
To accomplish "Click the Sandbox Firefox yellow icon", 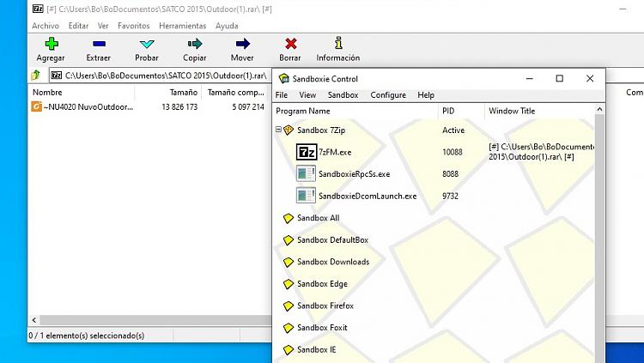I will tap(289, 306).
